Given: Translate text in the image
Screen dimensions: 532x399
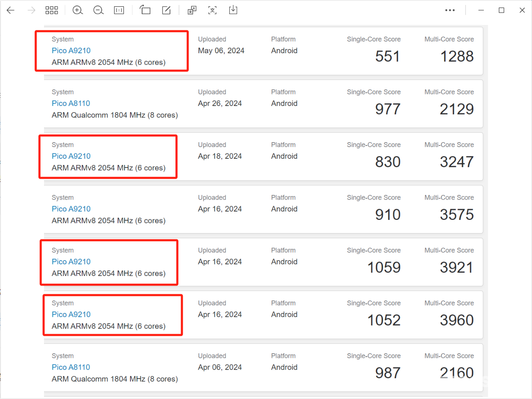Looking at the screenshot, I should 192,10.
